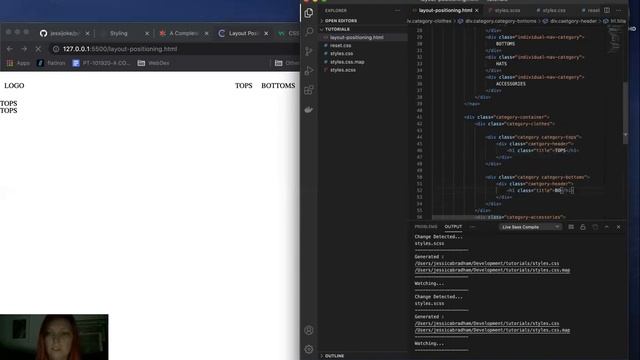This screenshot has width=640, height=360.
Task: Open styles.css in the file tree
Action: pyautogui.click(x=342, y=54)
